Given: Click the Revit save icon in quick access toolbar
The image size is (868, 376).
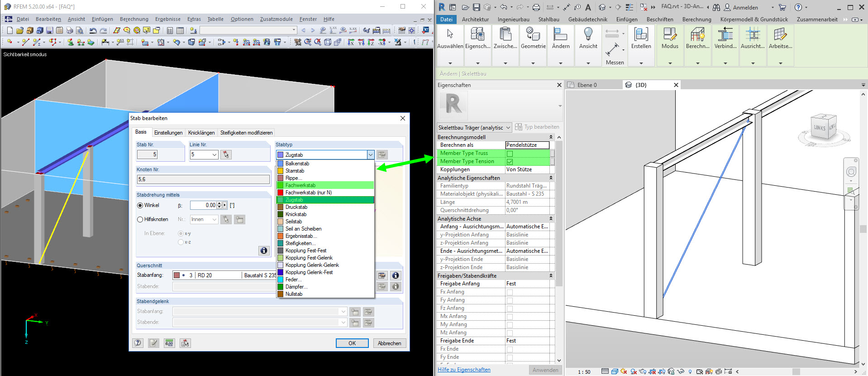Looking at the screenshot, I should point(477,7).
